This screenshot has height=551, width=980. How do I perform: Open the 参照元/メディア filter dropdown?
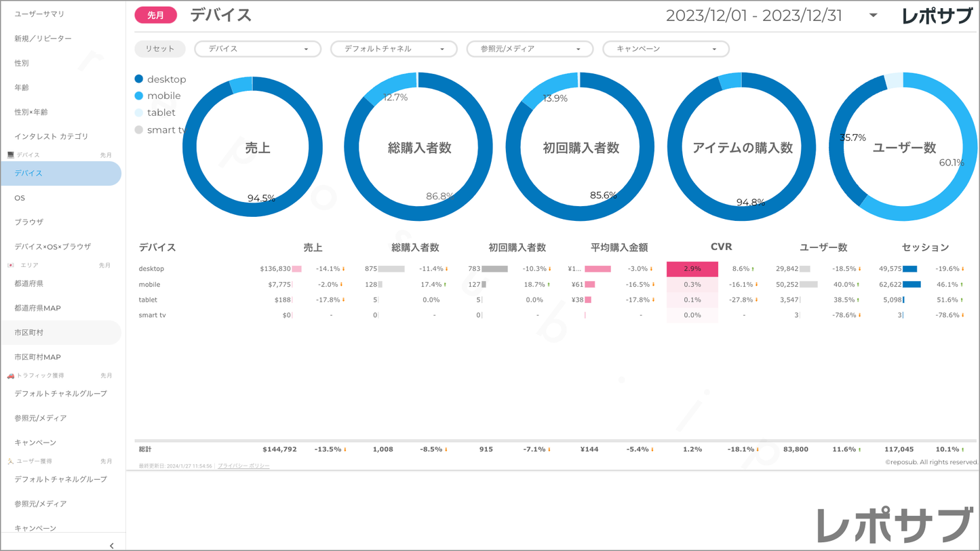click(x=530, y=49)
